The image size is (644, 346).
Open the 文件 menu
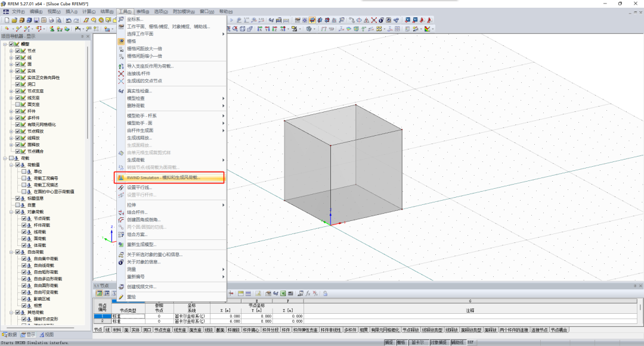[18, 11]
